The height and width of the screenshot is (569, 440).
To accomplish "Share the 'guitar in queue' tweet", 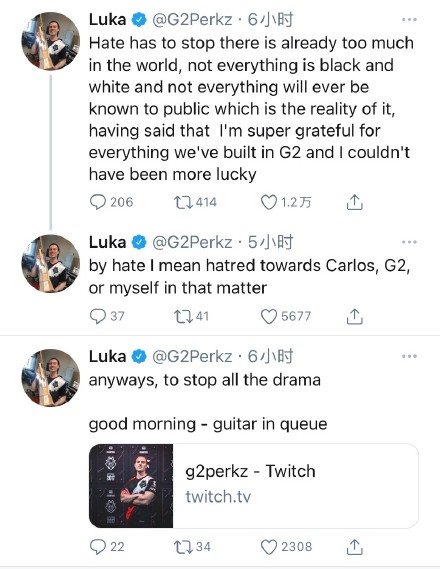I will point(354,547).
